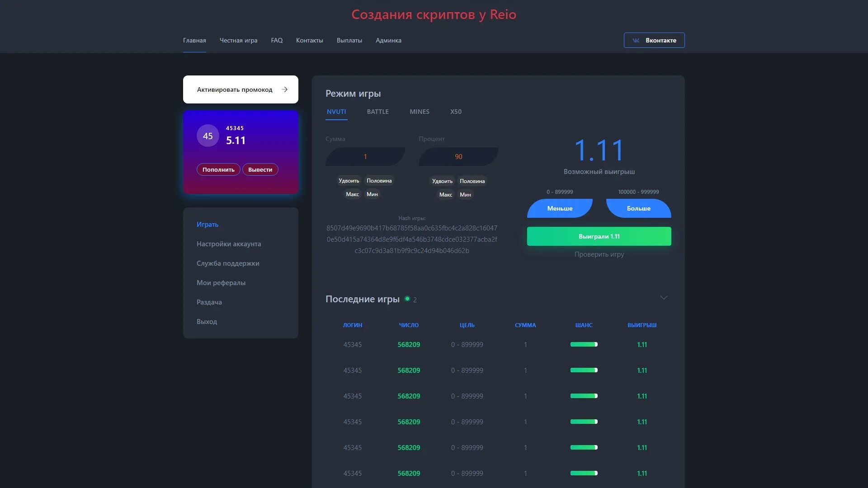Click the large 1.11 possible win value
Screen dimensions: 868x488
click(x=599, y=150)
